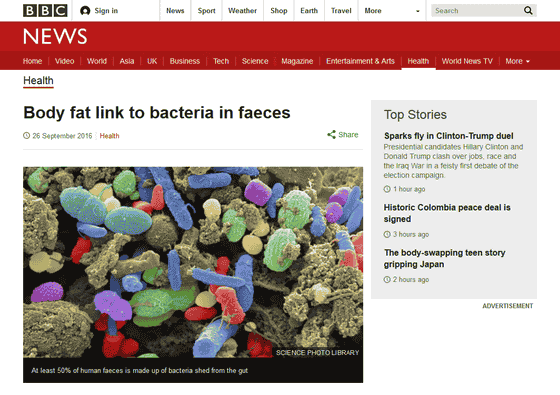This screenshot has height=395, width=560.
Task: Click the image caption about human faeces
Action: click(x=139, y=370)
